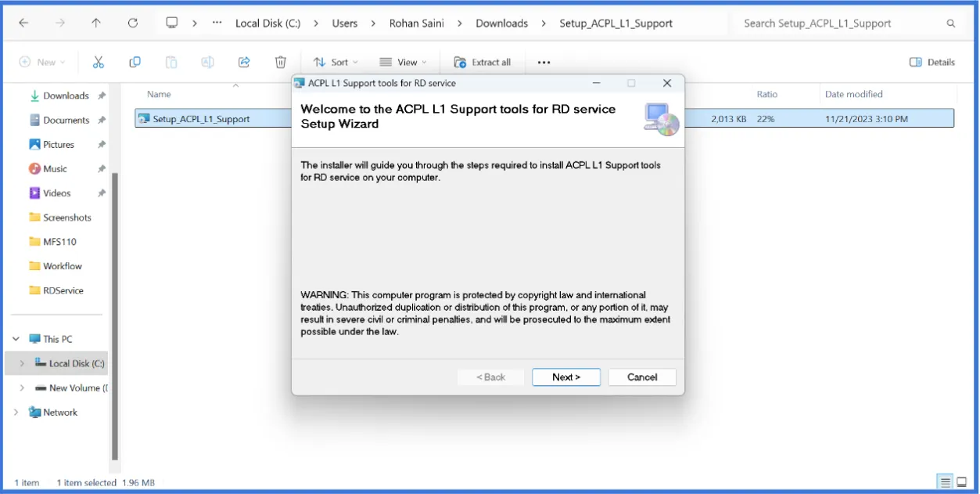Viewport: 980px width, 494px height.
Task: Open RDService folder in the sidebar
Action: pos(63,290)
